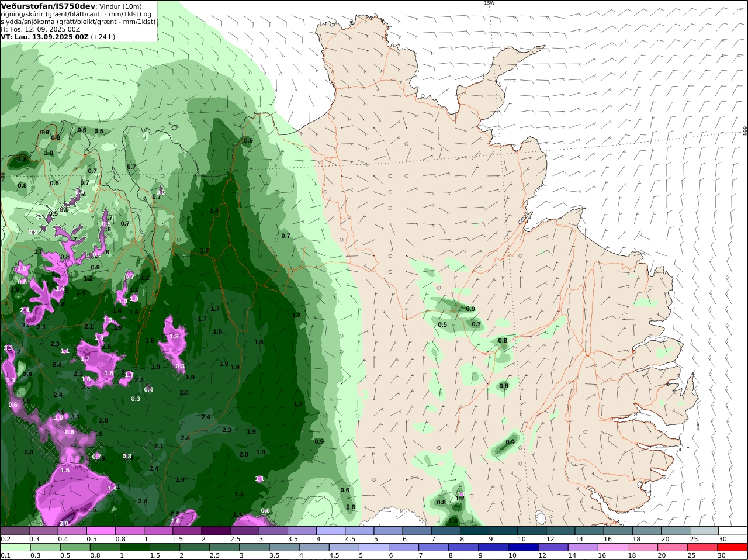The height and width of the screenshot is (560, 748).
Task: Click the white top-row swatch labeled 30
Action: [x=733, y=531]
